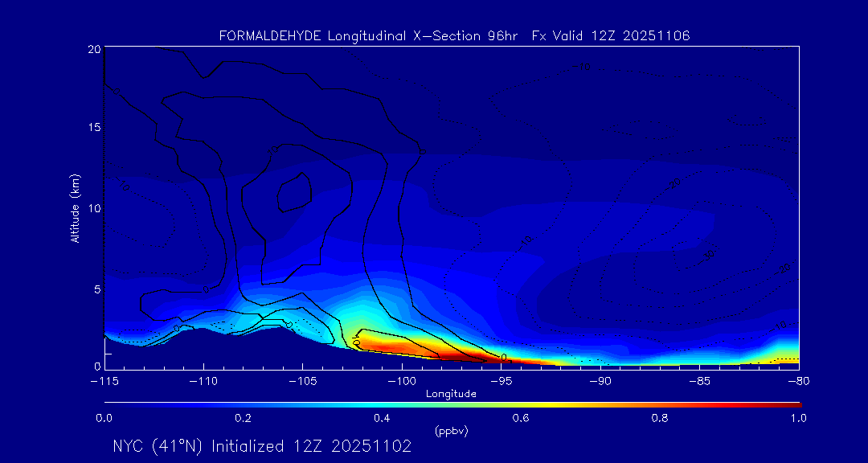
Task: Click the formaldehyde color scale bar
Action: (452, 405)
